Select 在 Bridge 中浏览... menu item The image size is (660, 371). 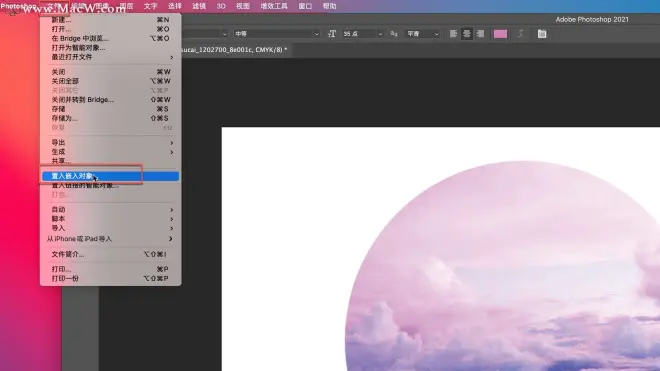pyautogui.click(x=111, y=38)
